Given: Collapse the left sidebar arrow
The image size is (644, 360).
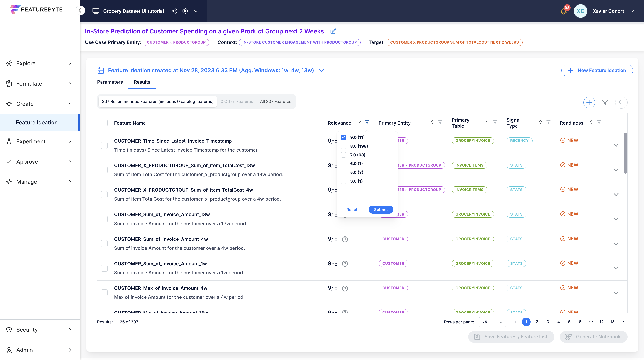Looking at the screenshot, I should coord(80,10).
